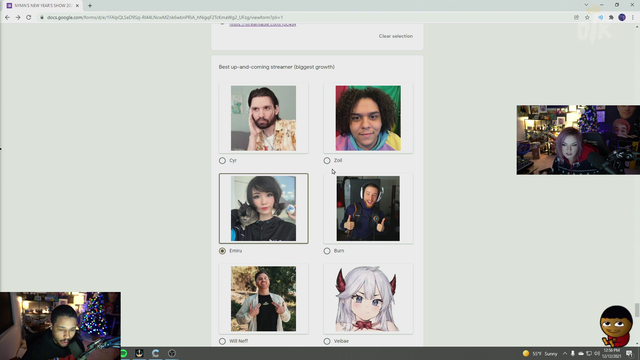Click the page vertical scrollbar thumb

coord(637,310)
